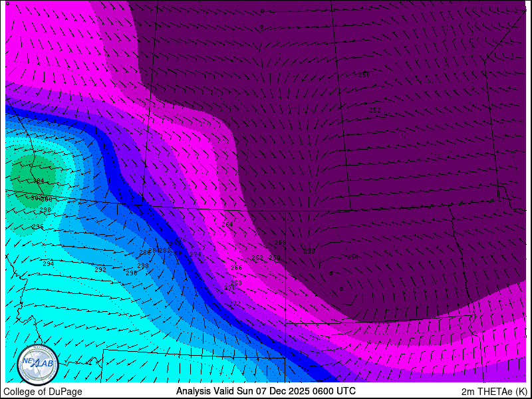
Task: Click the College of DuPage label
Action: pyautogui.click(x=43, y=392)
